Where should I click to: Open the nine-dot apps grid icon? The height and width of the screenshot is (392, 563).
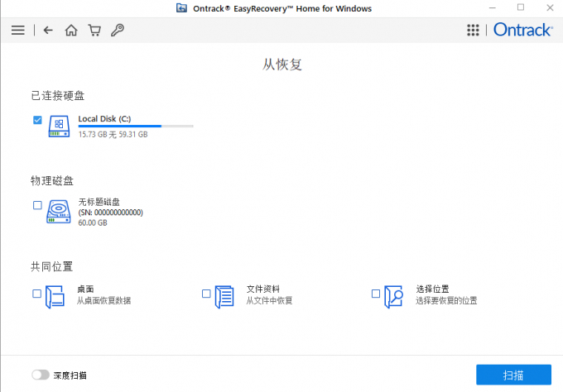473,30
